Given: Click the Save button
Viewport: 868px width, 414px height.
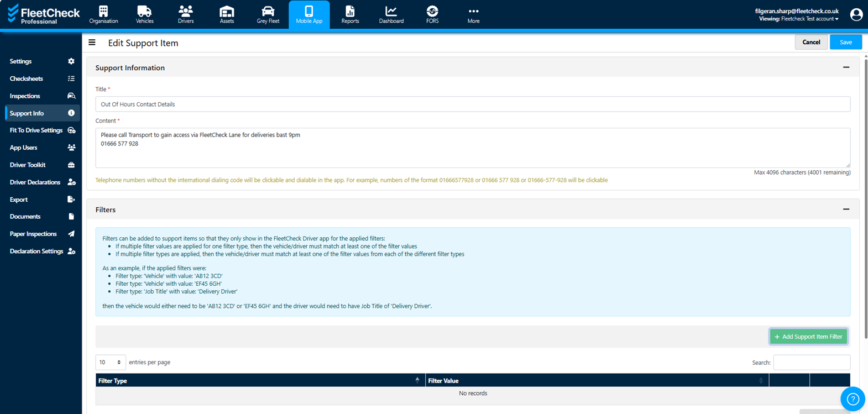Looking at the screenshot, I should coord(845,43).
